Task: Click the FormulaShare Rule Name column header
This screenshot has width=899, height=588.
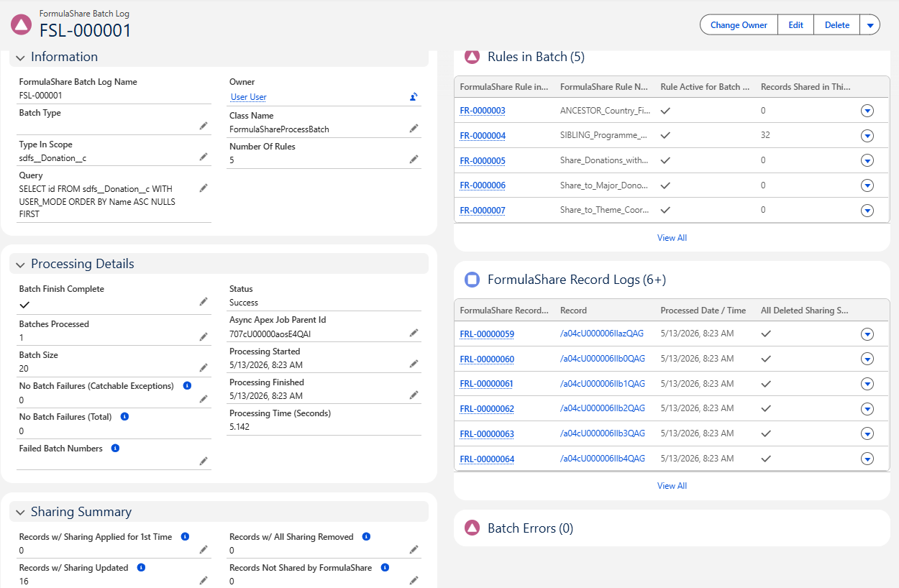Action: (604, 87)
